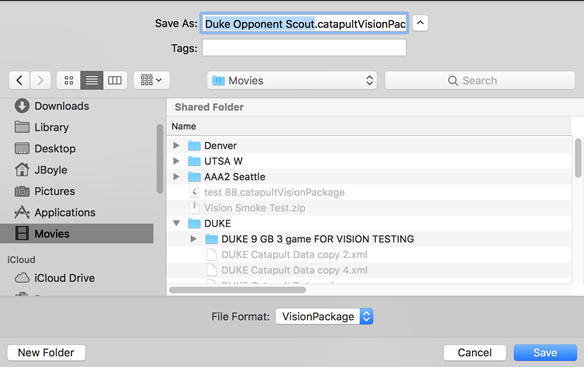Screen dimensions: 584x367
Task: Switch to list view
Action: pos(92,80)
